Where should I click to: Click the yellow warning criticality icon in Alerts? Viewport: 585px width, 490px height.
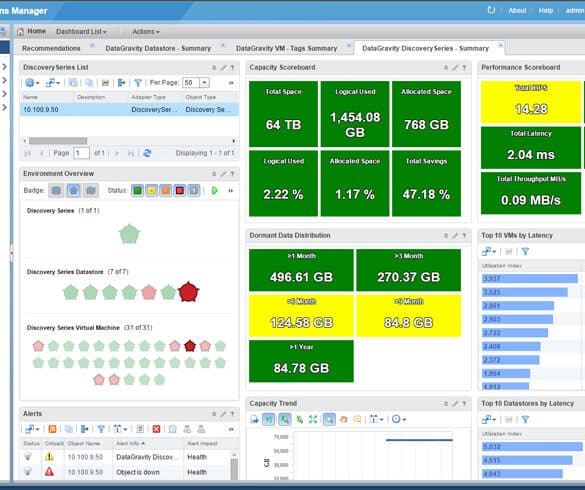(49, 457)
